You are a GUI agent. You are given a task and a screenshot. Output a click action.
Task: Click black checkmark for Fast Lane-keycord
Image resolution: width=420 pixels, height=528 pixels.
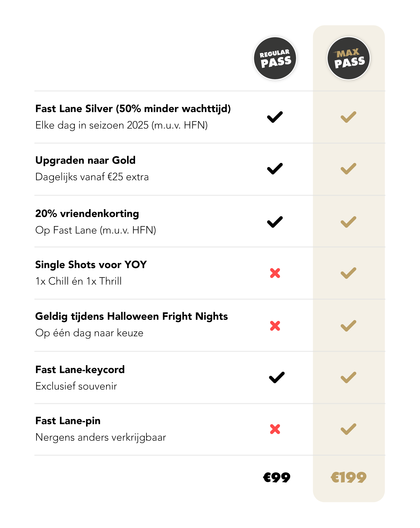pyautogui.click(x=277, y=377)
